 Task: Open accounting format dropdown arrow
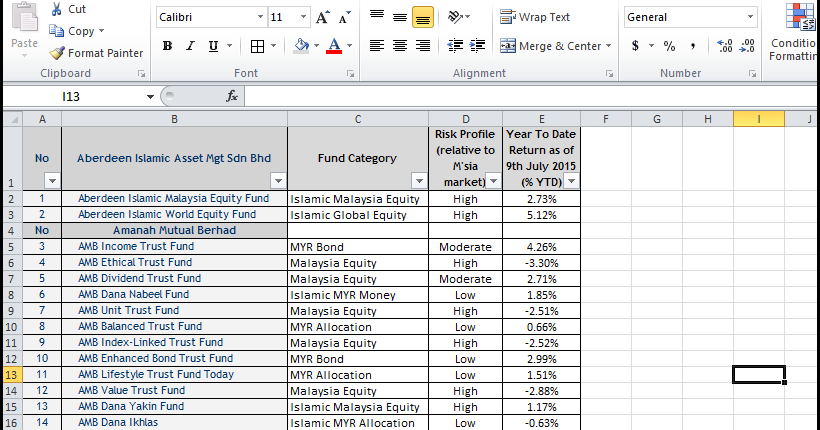[652, 46]
